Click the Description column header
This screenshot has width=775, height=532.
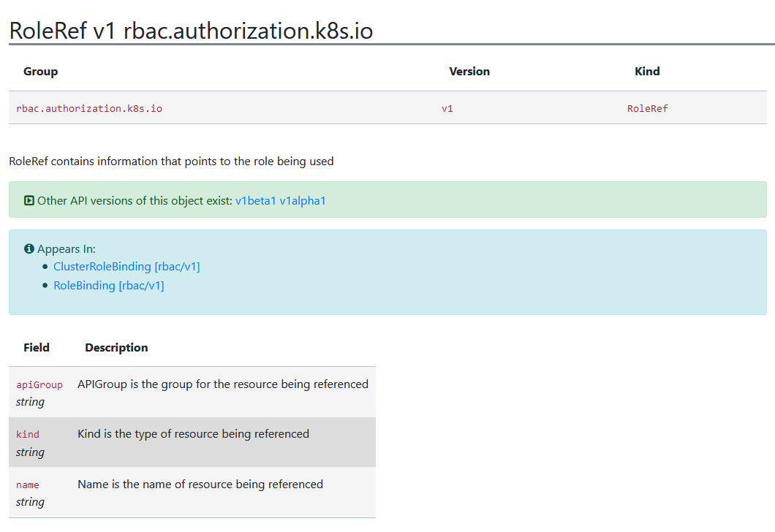tap(116, 347)
